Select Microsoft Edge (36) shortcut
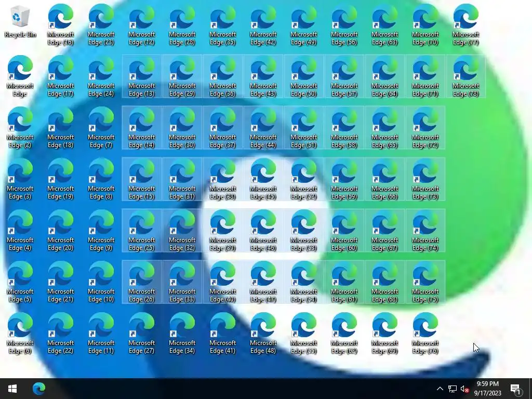Image resolution: width=532 pixels, height=399 pixels. [x=222, y=76]
